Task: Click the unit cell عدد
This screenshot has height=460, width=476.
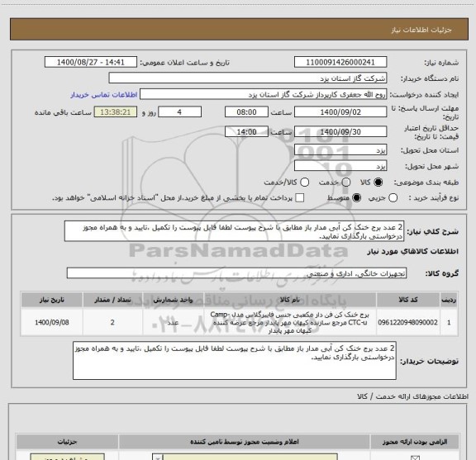Action: pos(173,322)
